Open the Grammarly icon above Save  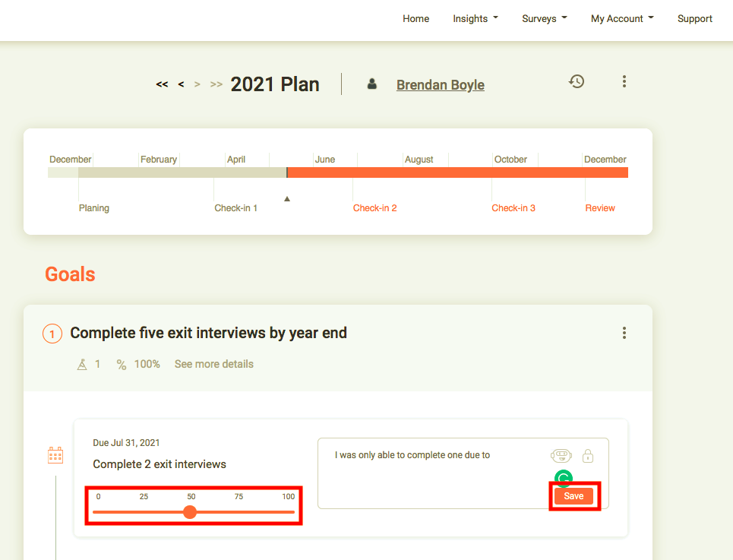point(563,479)
